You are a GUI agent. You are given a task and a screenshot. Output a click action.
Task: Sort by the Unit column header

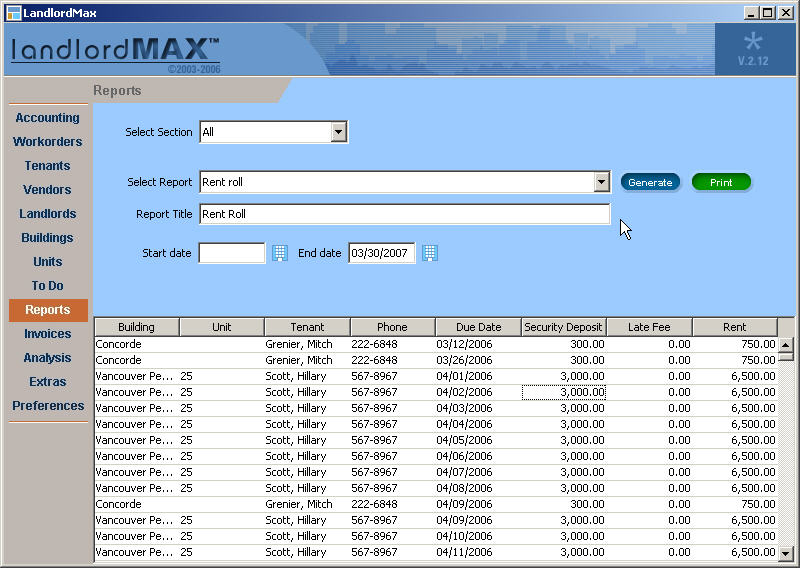point(221,327)
